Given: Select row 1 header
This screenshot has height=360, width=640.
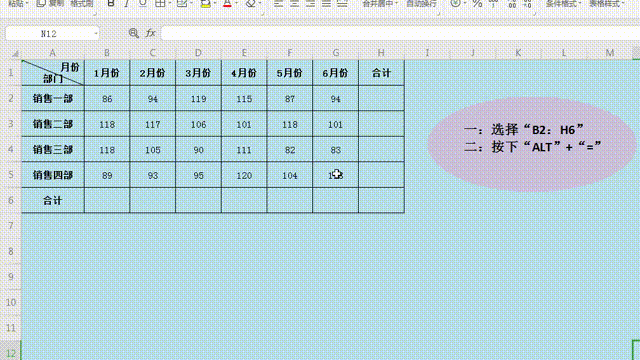Looking at the screenshot, I should 11,73.
